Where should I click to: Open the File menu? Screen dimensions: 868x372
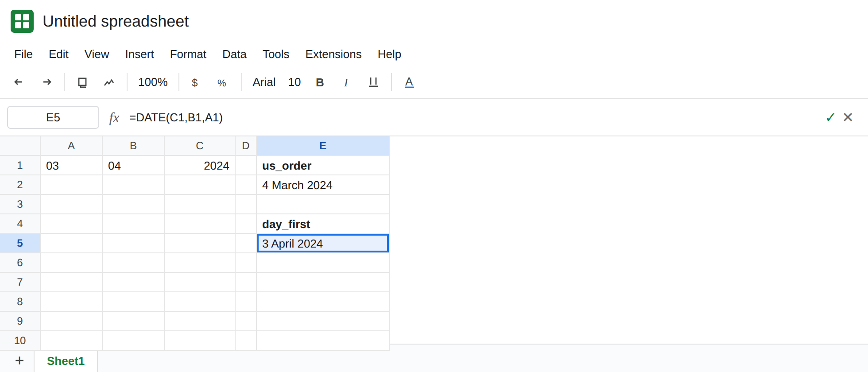(x=23, y=54)
